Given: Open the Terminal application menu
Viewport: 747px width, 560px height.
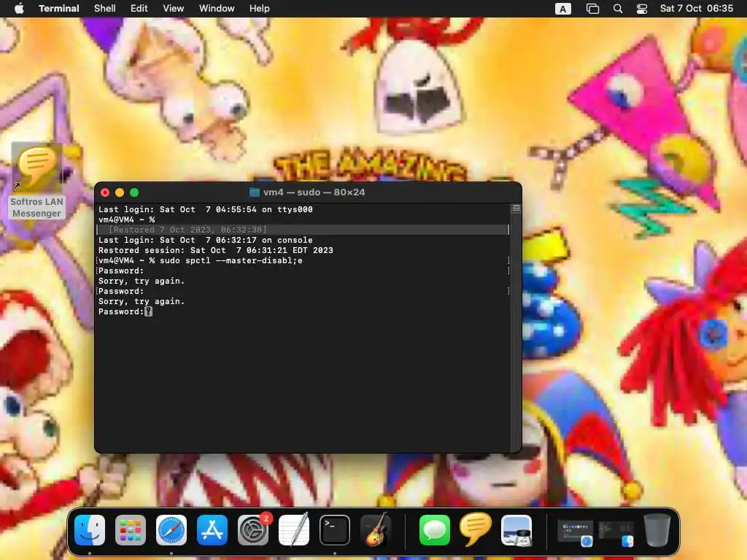Looking at the screenshot, I should click(58, 9).
